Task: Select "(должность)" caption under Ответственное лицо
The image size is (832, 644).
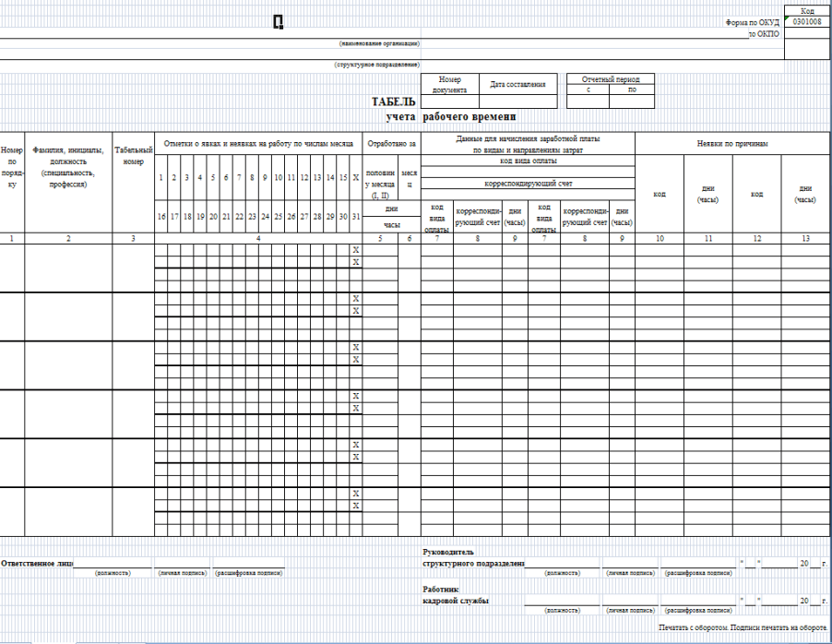Action: coord(113,573)
